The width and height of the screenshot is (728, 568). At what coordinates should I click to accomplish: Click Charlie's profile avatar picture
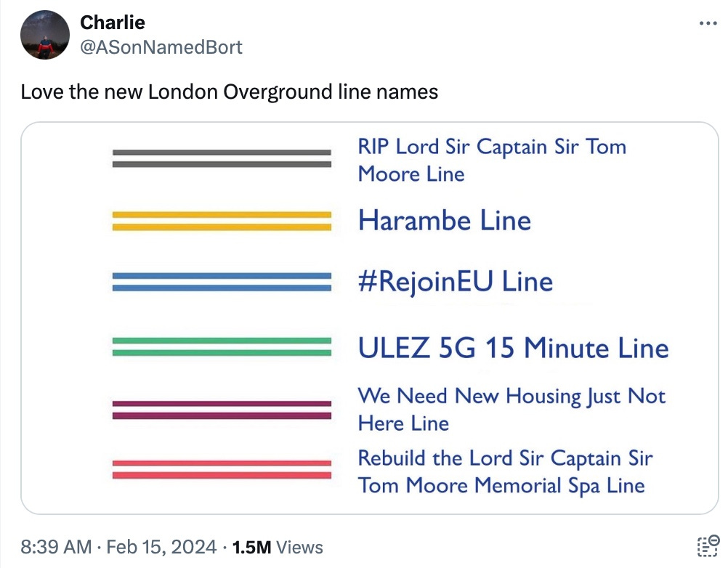pos(45,35)
